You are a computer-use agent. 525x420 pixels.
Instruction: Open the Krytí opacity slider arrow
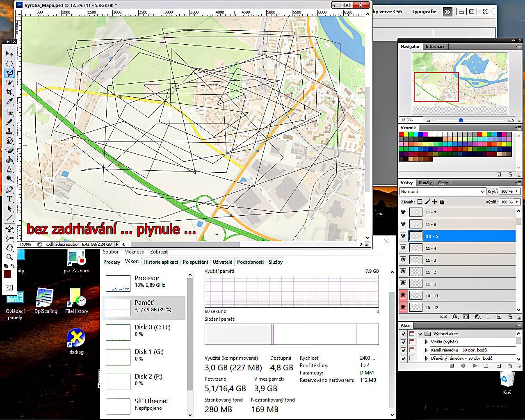tap(517, 192)
